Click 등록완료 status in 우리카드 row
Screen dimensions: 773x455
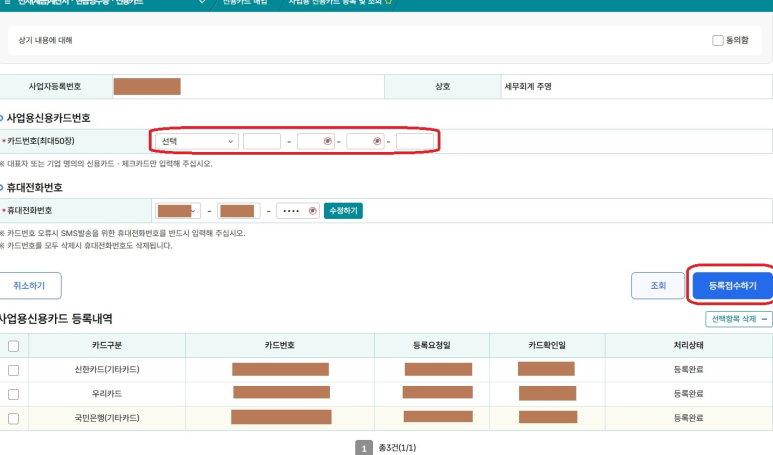(689, 394)
